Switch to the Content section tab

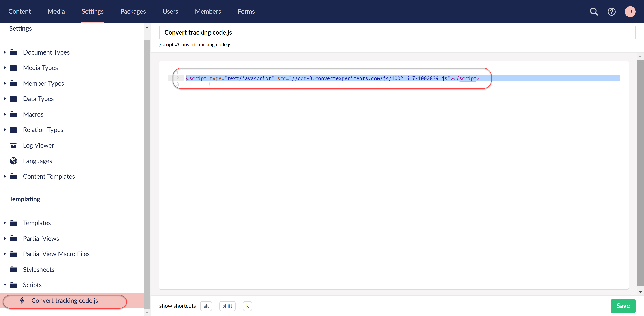click(19, 12)
